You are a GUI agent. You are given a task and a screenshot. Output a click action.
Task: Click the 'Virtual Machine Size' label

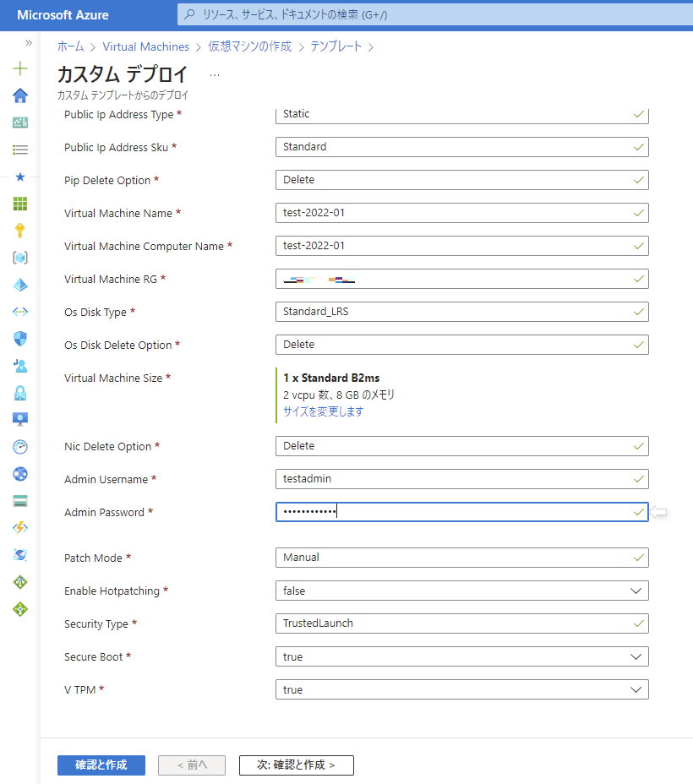pyautogui.click(x=113, y=378)
